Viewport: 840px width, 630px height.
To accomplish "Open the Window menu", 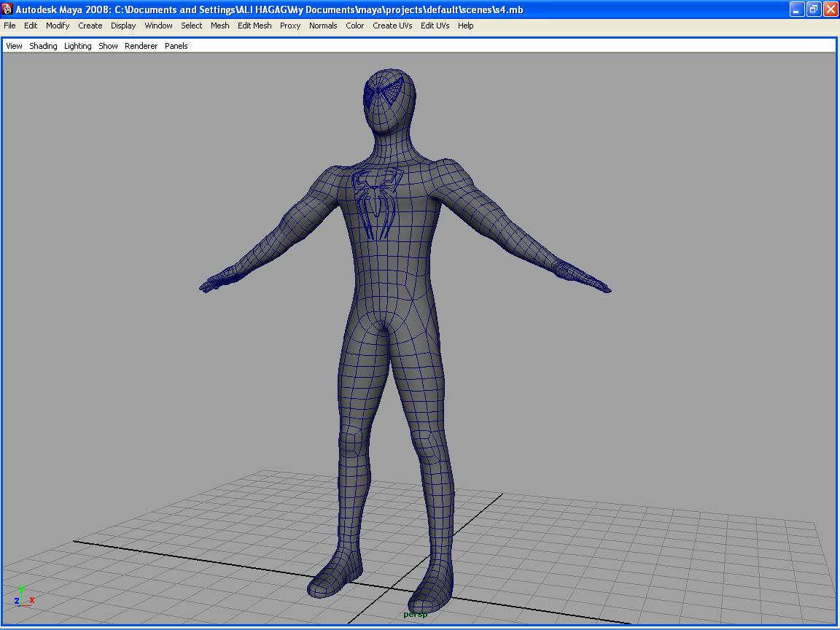I will (158, 26).
